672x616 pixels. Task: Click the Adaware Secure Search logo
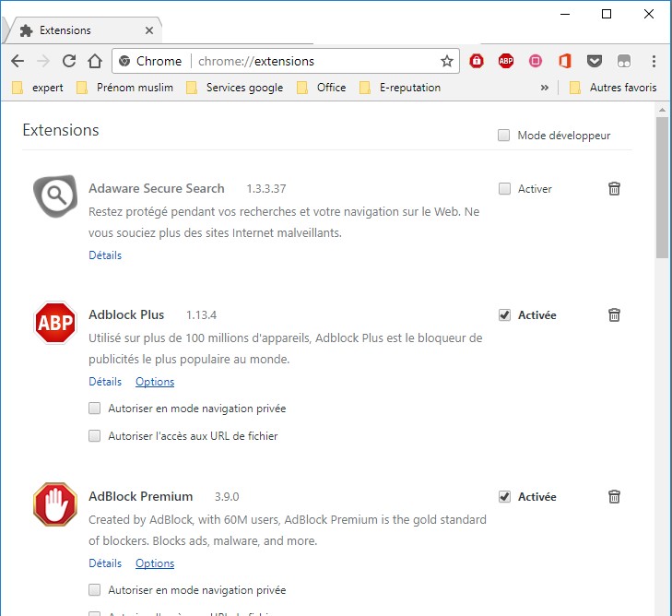(x=55, y=195)
